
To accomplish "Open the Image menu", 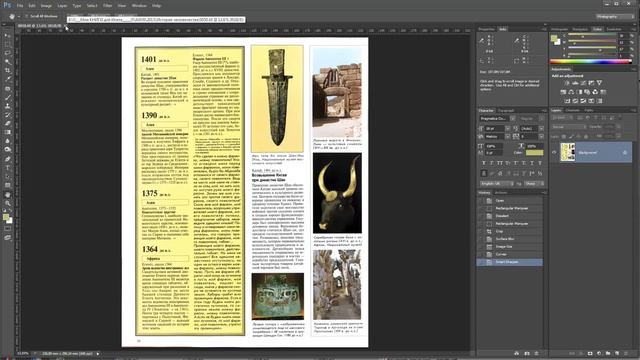I will point(46,6).
